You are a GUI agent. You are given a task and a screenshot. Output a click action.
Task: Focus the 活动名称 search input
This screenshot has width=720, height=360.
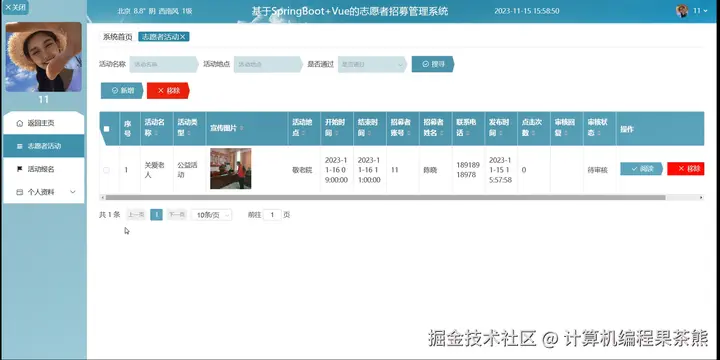pyautogui.click(x=163, y=64)
